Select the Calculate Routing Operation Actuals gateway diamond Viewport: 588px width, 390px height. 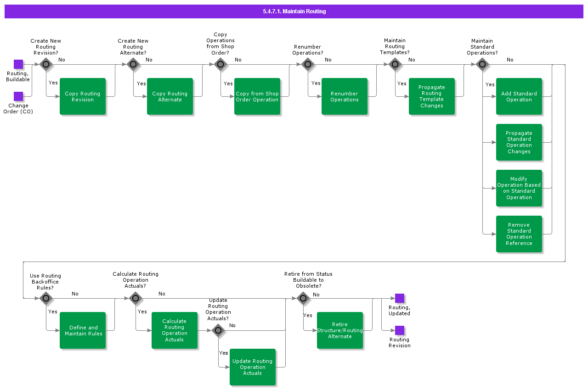(x=136, y=298)
